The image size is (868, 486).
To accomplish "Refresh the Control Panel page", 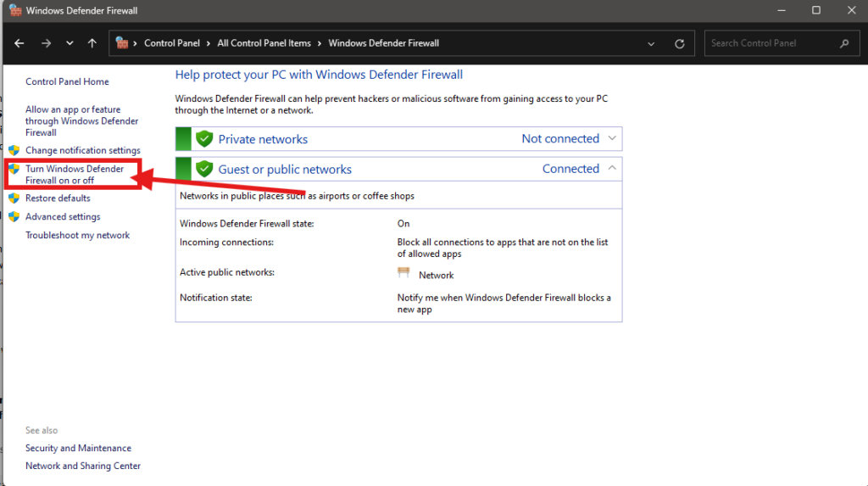I will point(680,44).
